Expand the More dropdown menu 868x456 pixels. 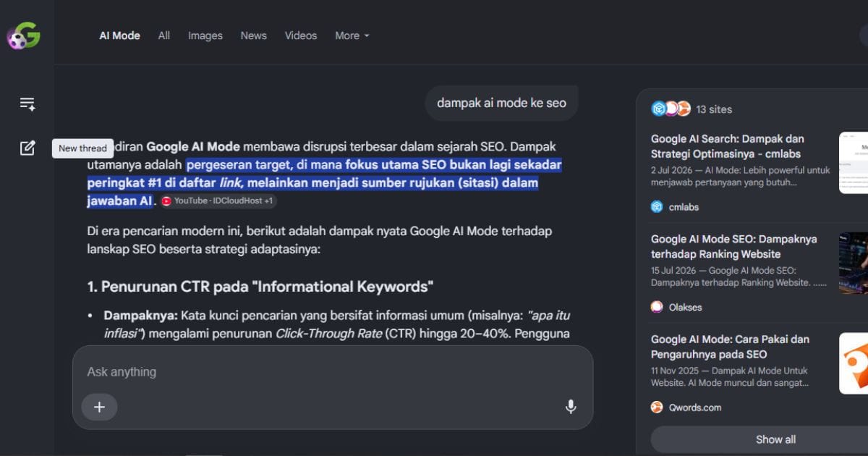tap(352, 35)
